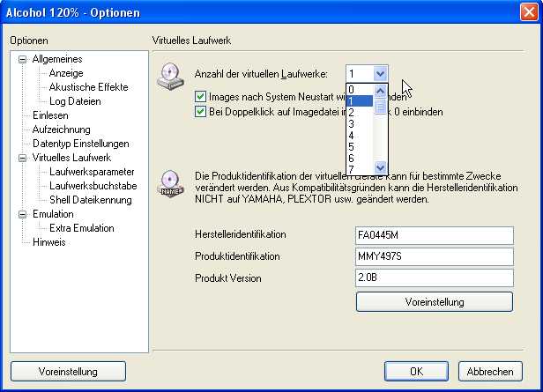Click Voreinstellung button under the options tree
This screenshot has height=392, width=543.
click(x=68, y=372)
